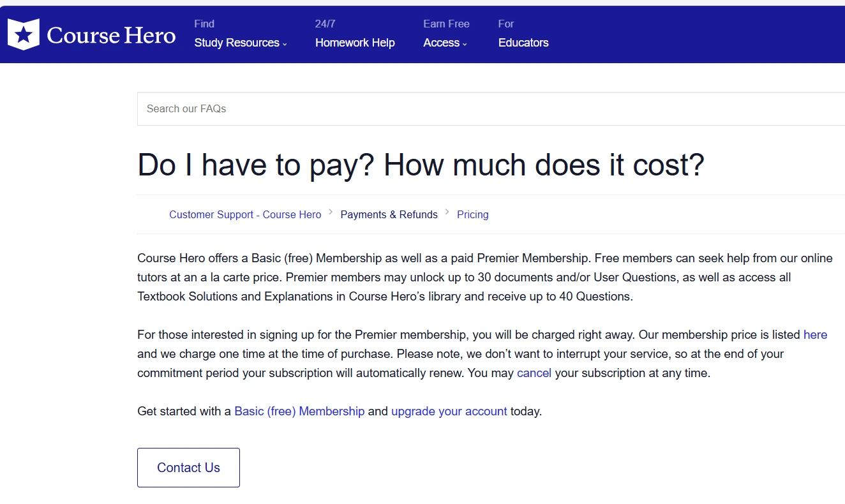
Task: Click the breadcrumb arrow before Pricing
Action: pos(447,212)
